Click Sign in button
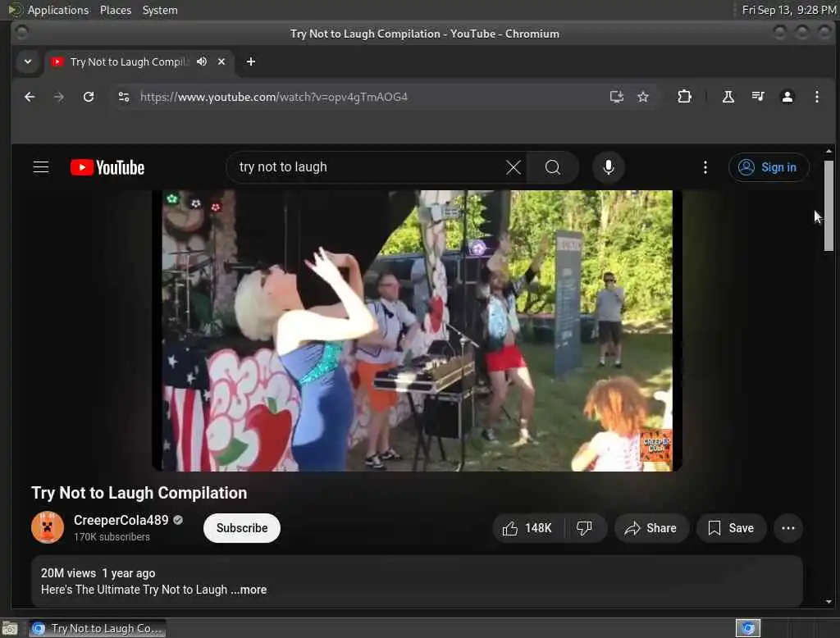This screenshot has height=638, width=840. pyautogui.click(x=768, y=167)
